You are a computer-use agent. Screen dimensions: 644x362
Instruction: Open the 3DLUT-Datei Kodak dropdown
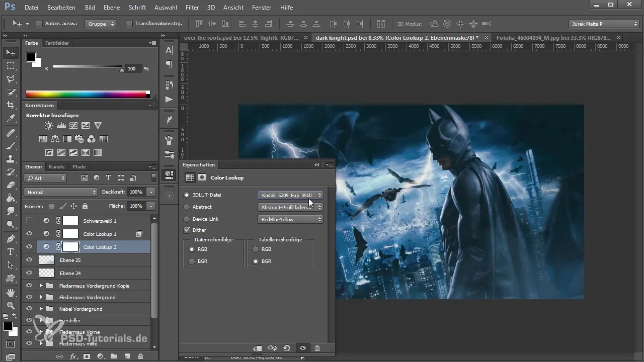(x=290, y=195)
